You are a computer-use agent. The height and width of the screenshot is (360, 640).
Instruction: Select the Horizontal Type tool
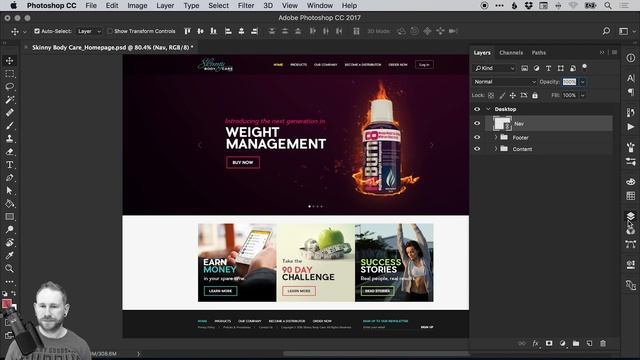coord(9,165)
